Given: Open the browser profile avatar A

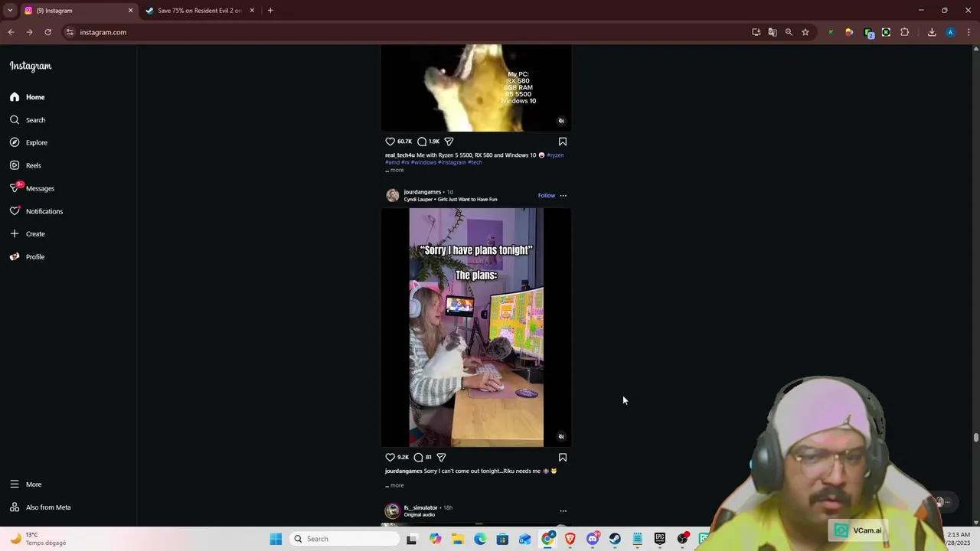Looking at the screenshot, I should (950, 32).
